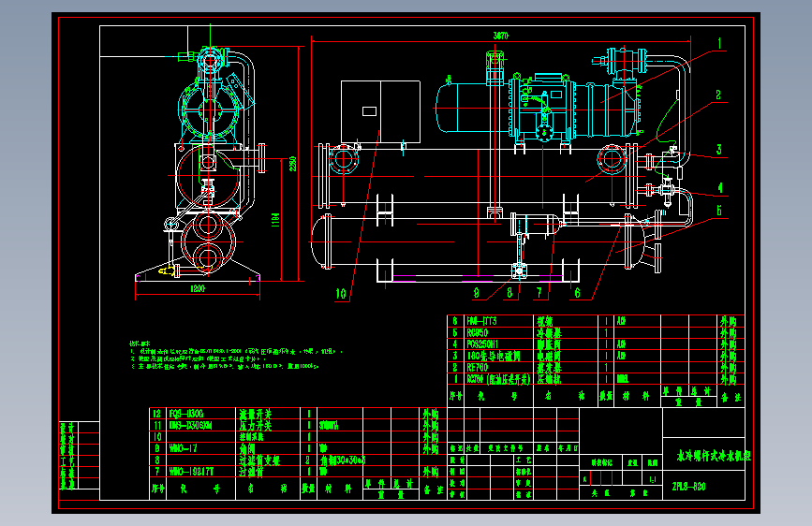Select leader callout number 5 on the right side
Viewport: 812px width, 526px height.
click(x=719, y=211)
